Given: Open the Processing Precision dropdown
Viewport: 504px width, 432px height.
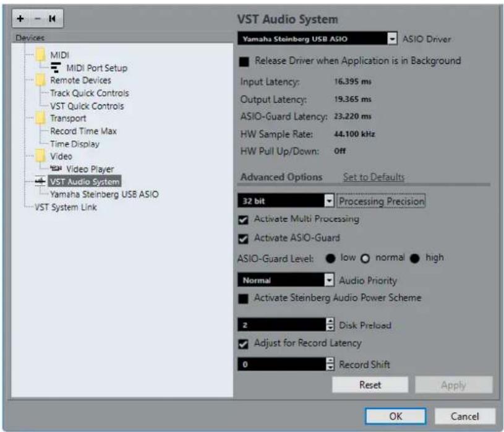Looking at the screenshot, I should pyautogui.click(x=329, y=201).
